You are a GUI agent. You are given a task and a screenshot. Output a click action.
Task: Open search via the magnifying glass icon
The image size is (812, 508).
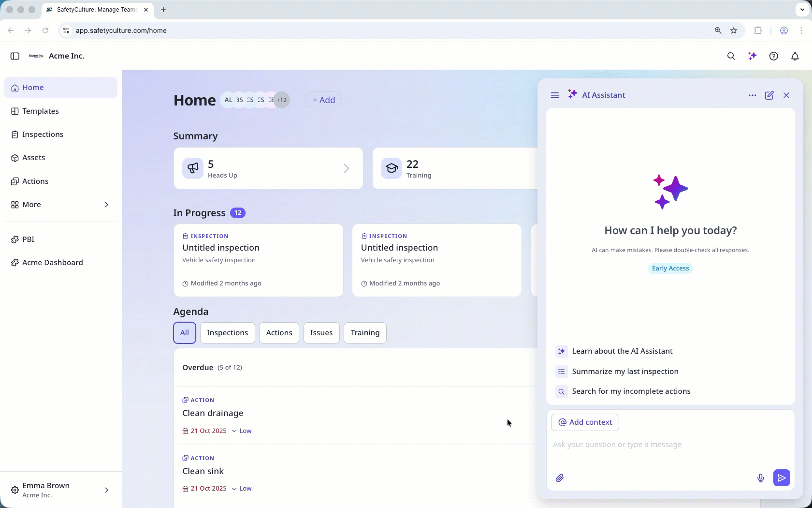[x=731, y=56]
